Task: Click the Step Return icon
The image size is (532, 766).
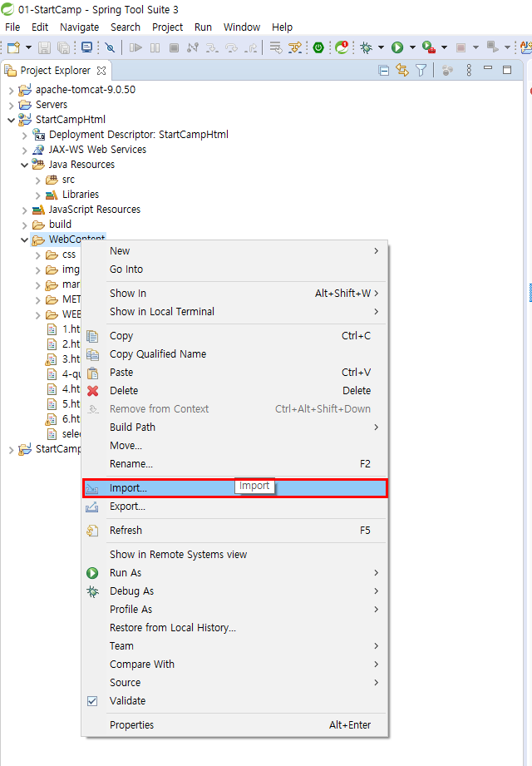Action: click(251, 47)
